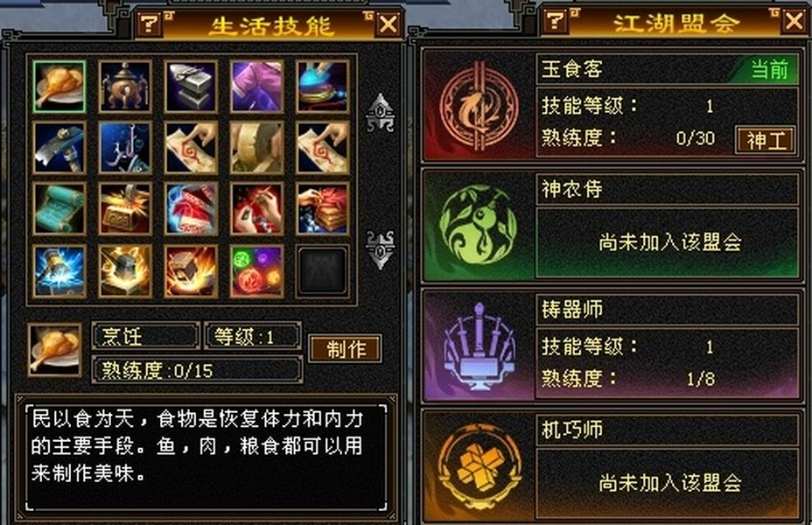812x525 pixels.
Task: Select the anvil forging skill icon
Action: click(x=191, y=87)
